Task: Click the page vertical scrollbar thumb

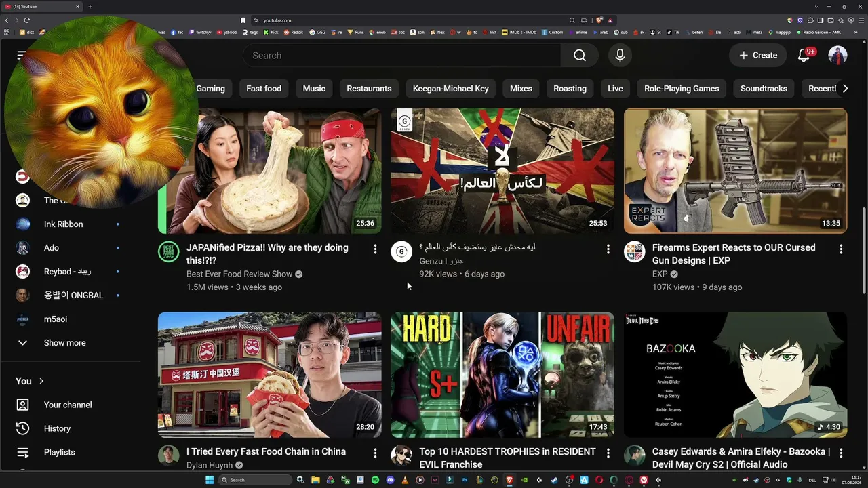Action: tap(865, 251)
